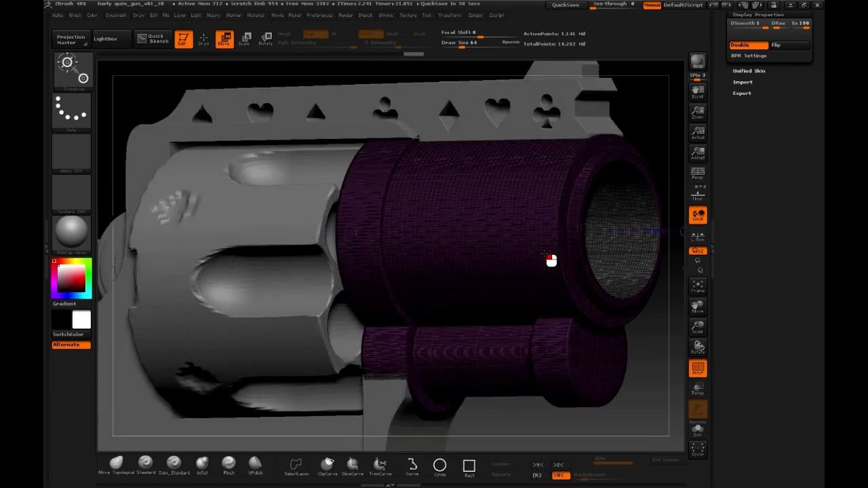Click the AAHalf view icon
The height and width of the screenshot is (488, 868).
(x=698, y=153)
